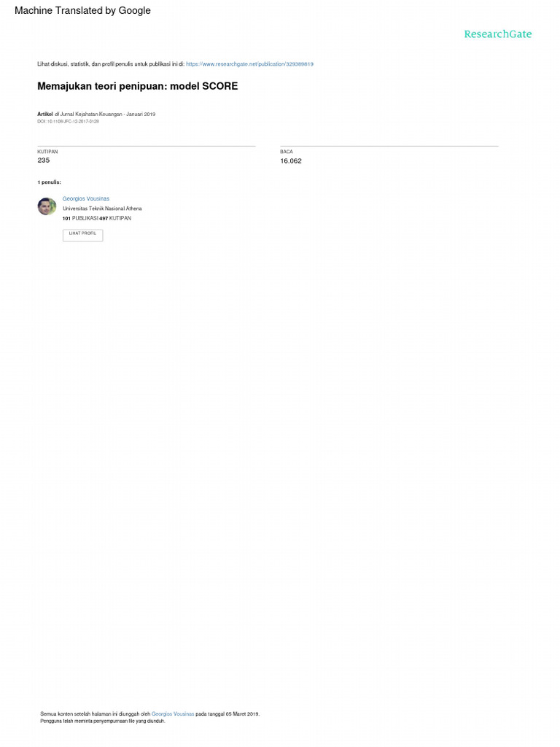Open the researchgate.net publication URL link
Image resolution: width=560 pixels, height=747 pixels.
(x=249, y=64)
